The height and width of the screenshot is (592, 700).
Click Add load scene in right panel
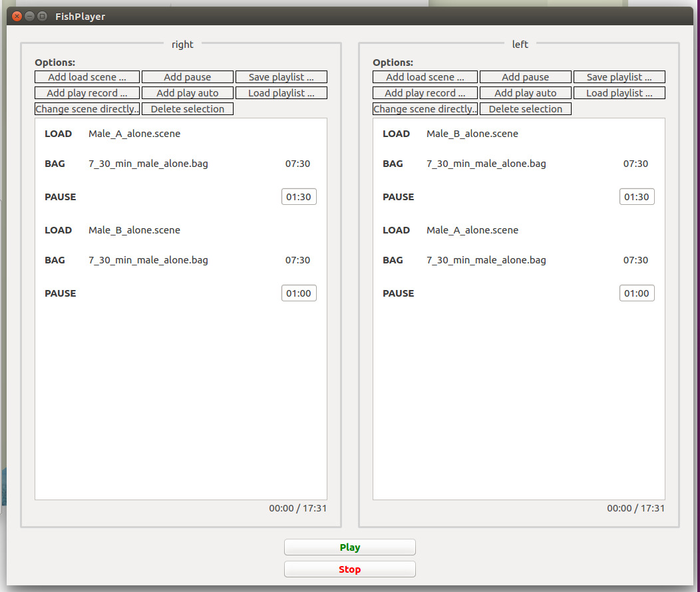pyautogui.click(x=87, y=76)
